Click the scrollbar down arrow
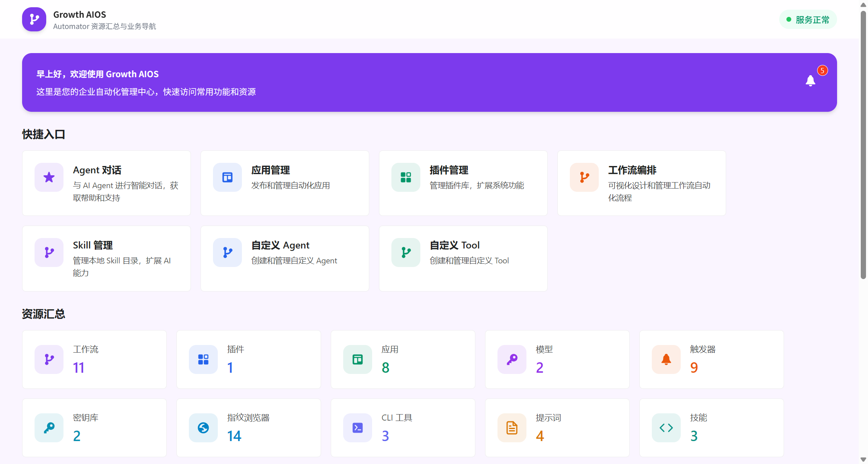The height and width of the screenshot is (464, 868). pyautogui.click(x=863, y=459)
